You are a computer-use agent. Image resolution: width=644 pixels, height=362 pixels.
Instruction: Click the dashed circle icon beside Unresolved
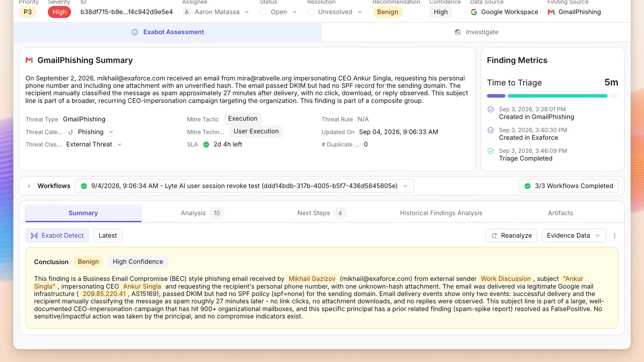coord(311,12)
